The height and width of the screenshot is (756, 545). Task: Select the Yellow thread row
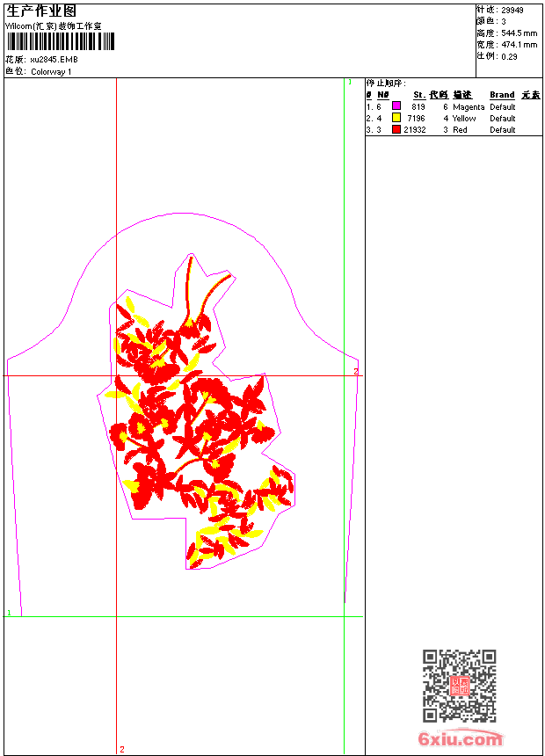[x=454, y=118]
